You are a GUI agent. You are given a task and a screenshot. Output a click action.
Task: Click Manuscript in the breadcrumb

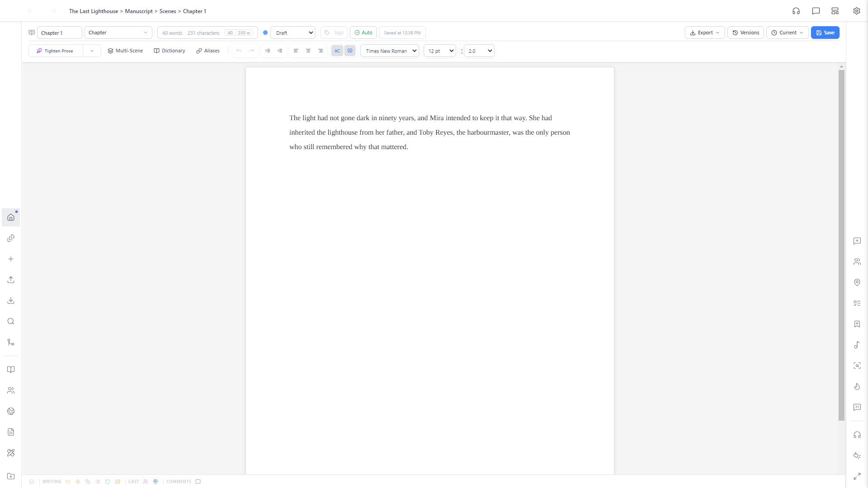point(139,11)
